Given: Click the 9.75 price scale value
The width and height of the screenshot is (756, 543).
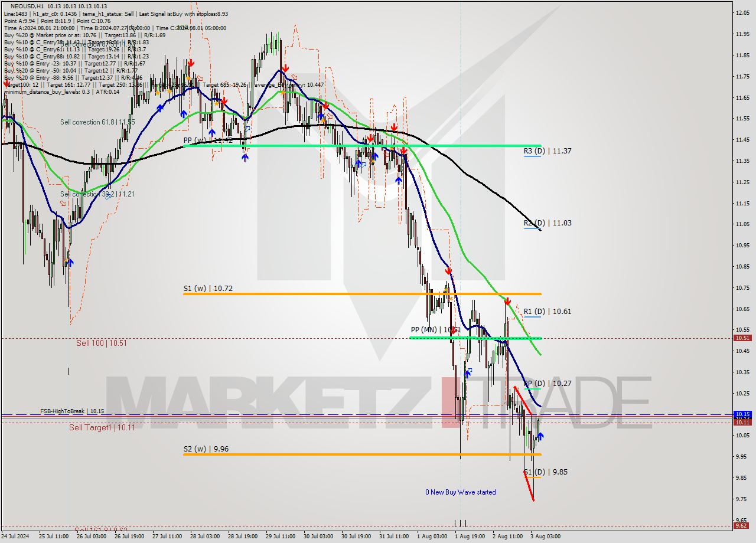Looking at the screenshot, I should 742,499.
